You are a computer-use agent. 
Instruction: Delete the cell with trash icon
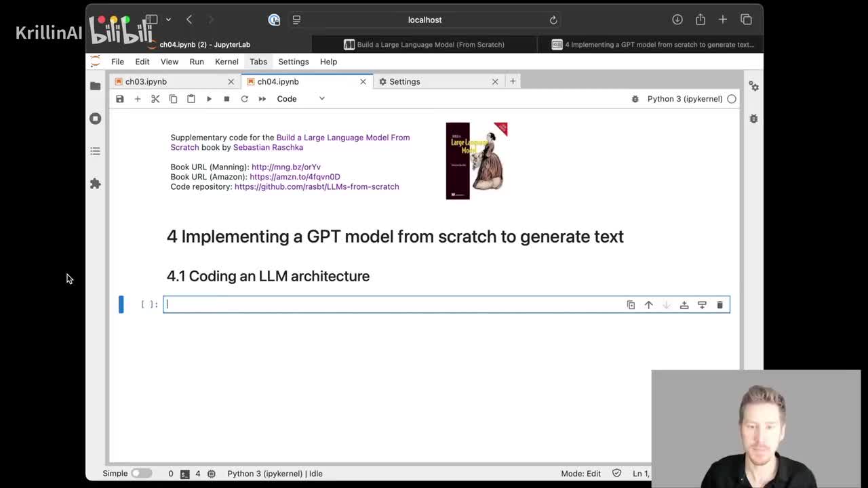click(719, 305)
